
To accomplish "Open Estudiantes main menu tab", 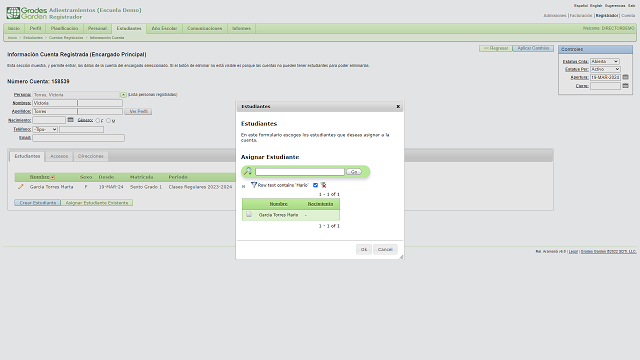I will 129,28.
